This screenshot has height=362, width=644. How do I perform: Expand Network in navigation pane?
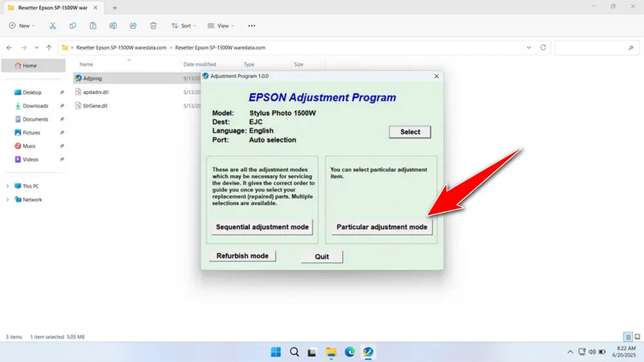pos(7,200)
